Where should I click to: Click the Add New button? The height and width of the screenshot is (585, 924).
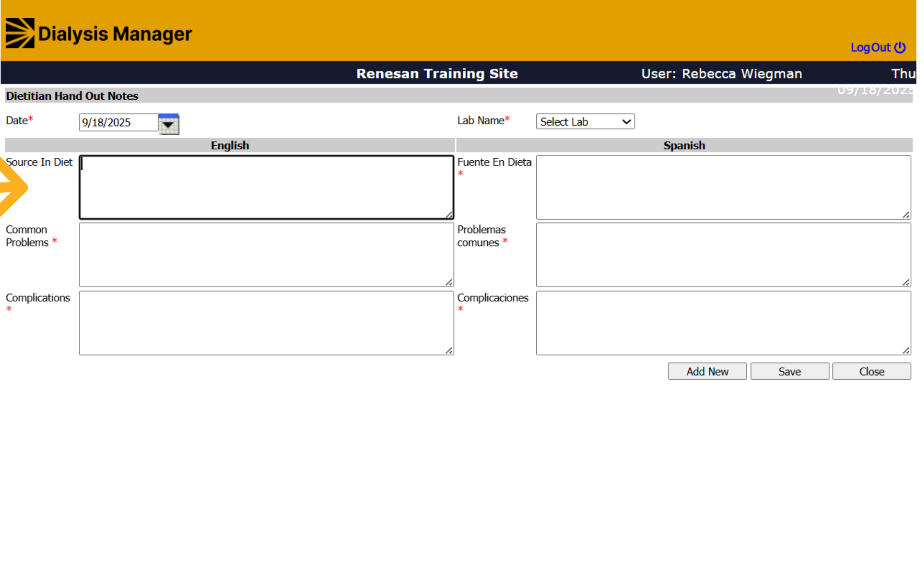(x=707, y=371)
